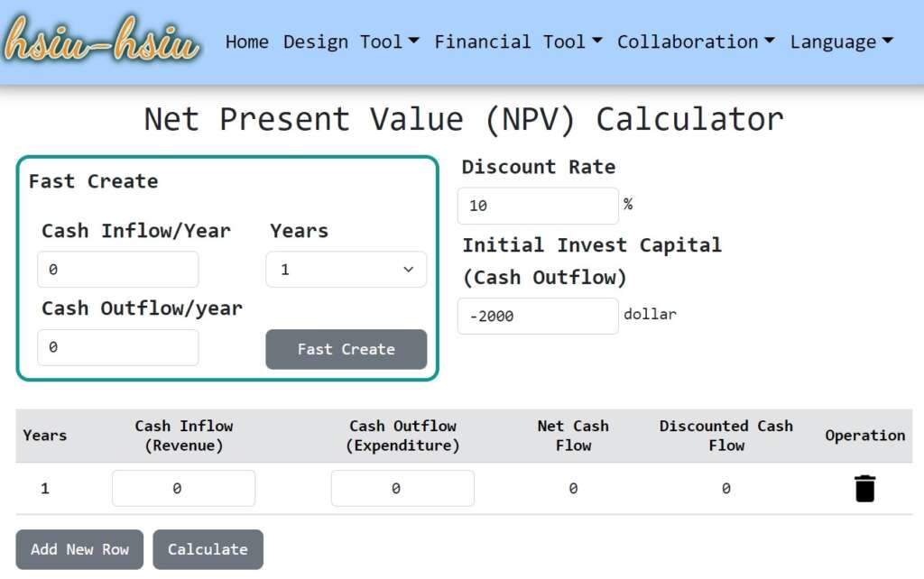
Task: Edit the year 1 Cash Outflow cell
Action: 402,488
